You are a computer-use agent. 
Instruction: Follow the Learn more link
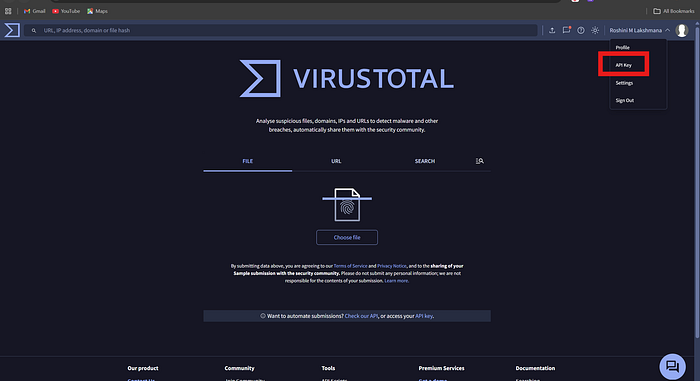coord(396,281)
